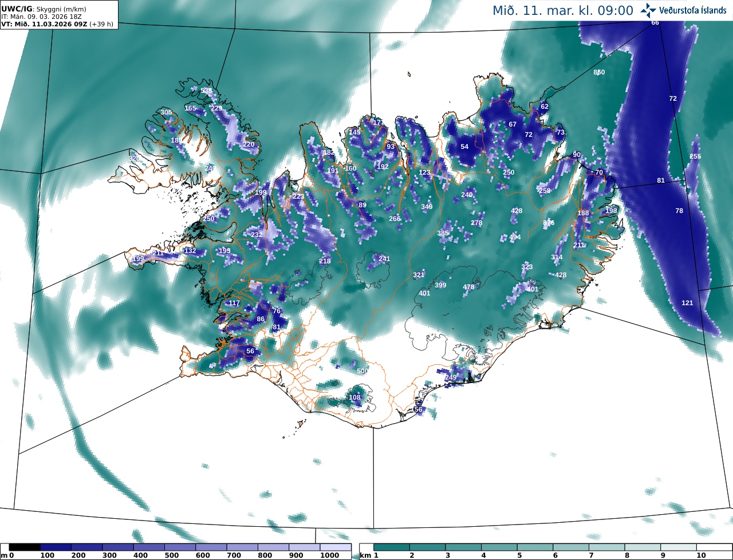The image size is (733, 560).
Task: Click the '255' value over the eastern sea
Action: (695, 156)
